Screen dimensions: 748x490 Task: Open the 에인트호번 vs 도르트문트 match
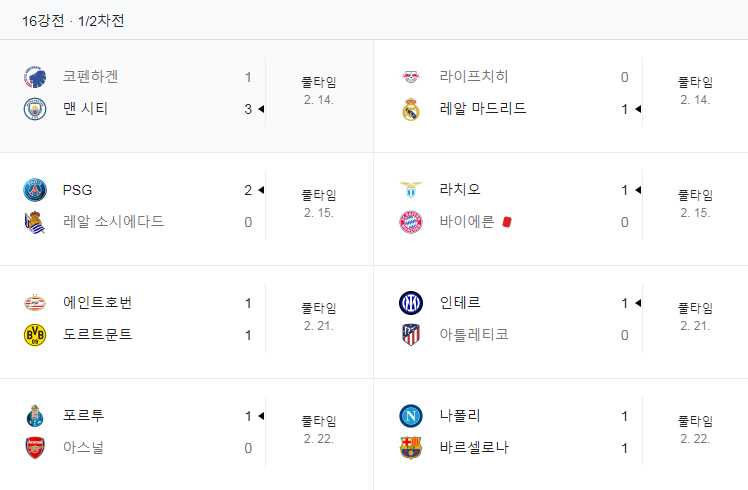coord(150,319)
